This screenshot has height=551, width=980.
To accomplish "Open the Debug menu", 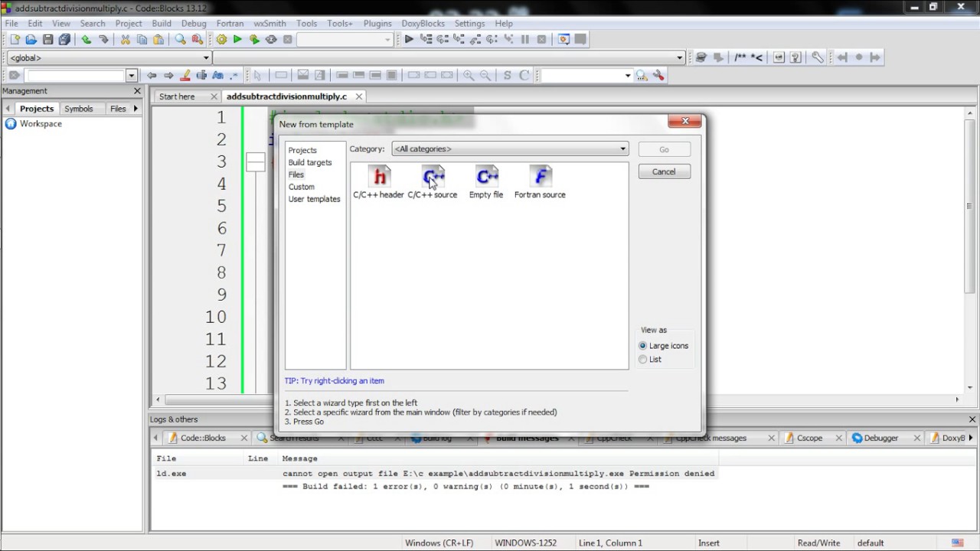I will pos(194,24).
